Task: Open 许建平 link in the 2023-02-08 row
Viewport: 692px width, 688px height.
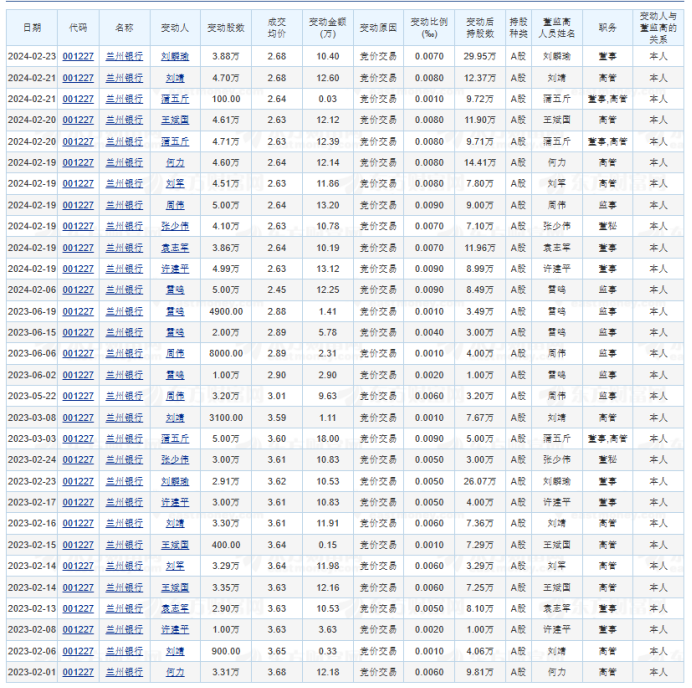Action: coord(175,630)
